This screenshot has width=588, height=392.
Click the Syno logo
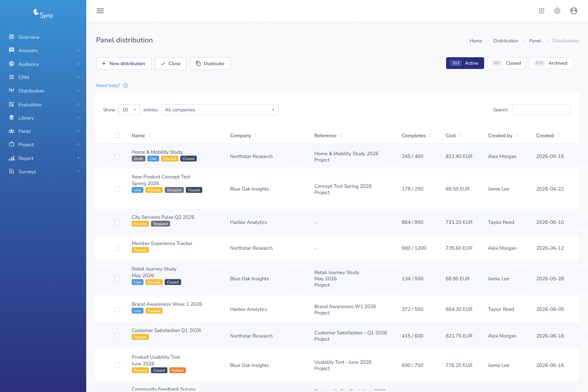click(x=43, y=14)
